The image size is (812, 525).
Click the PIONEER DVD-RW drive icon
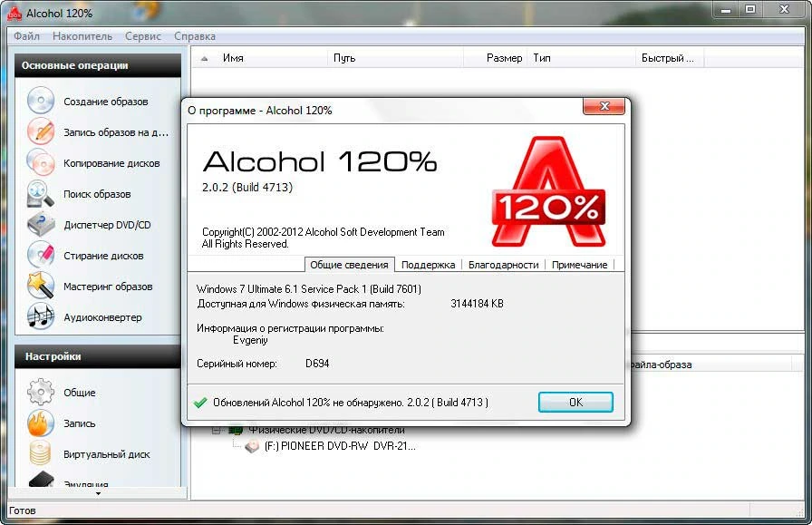(x=252, y=446)
